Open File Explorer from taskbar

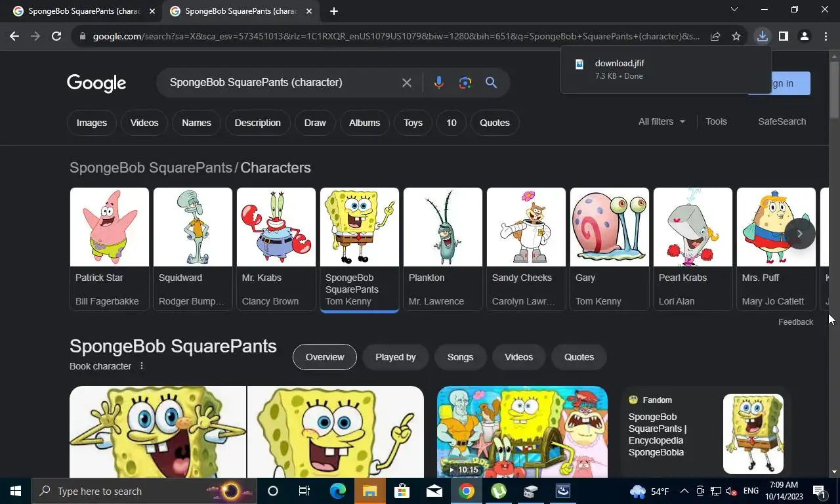pos(369,491)
